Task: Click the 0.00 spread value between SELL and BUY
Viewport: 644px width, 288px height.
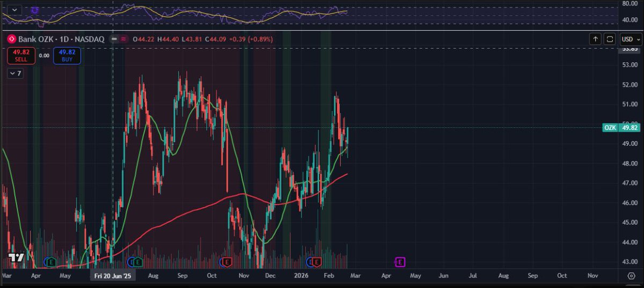Action: [45, 55]
